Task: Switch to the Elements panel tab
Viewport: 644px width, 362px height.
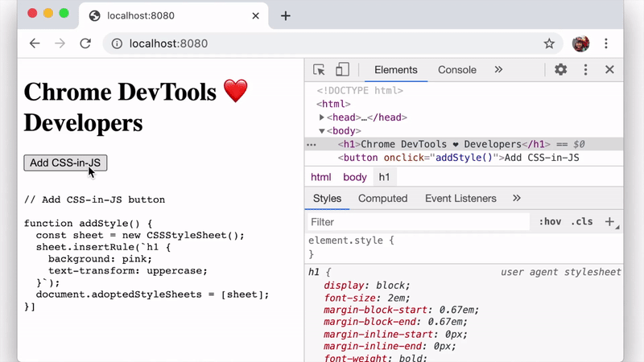Action: 396,70
